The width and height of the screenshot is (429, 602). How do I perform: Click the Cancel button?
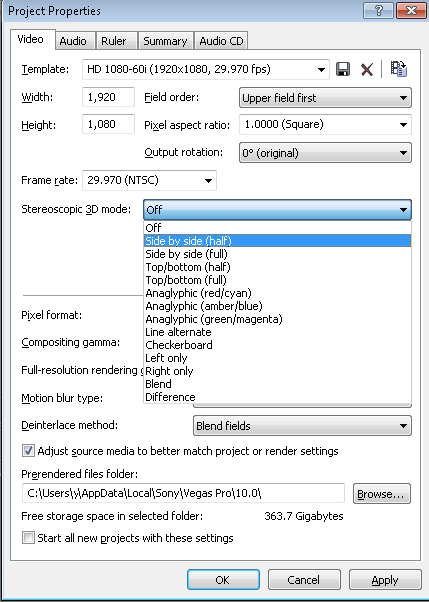304,579
